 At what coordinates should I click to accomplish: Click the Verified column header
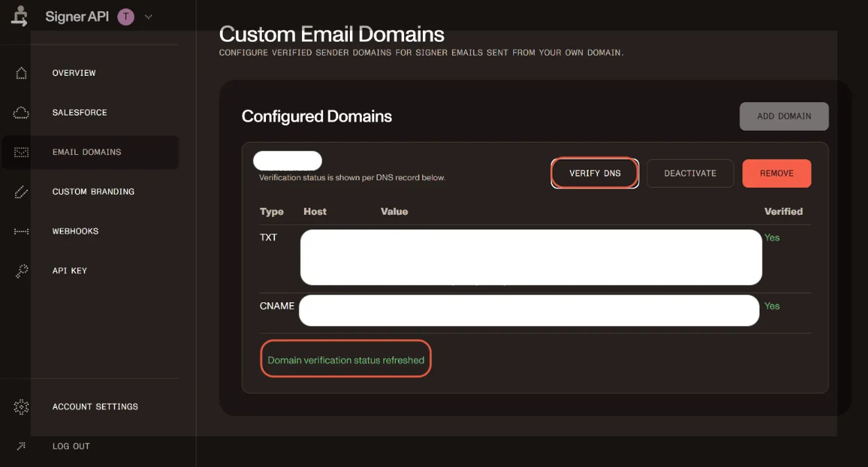pyautogui.click(x=783, y=211)
